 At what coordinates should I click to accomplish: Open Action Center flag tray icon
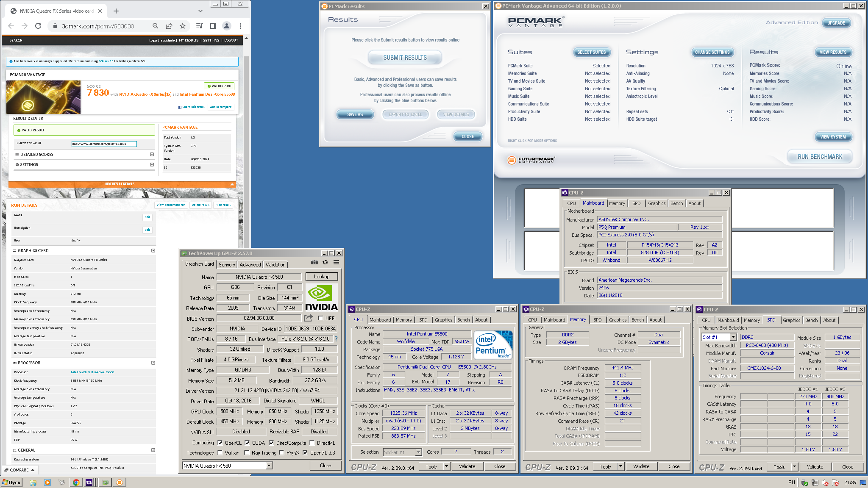pos(836,482)
